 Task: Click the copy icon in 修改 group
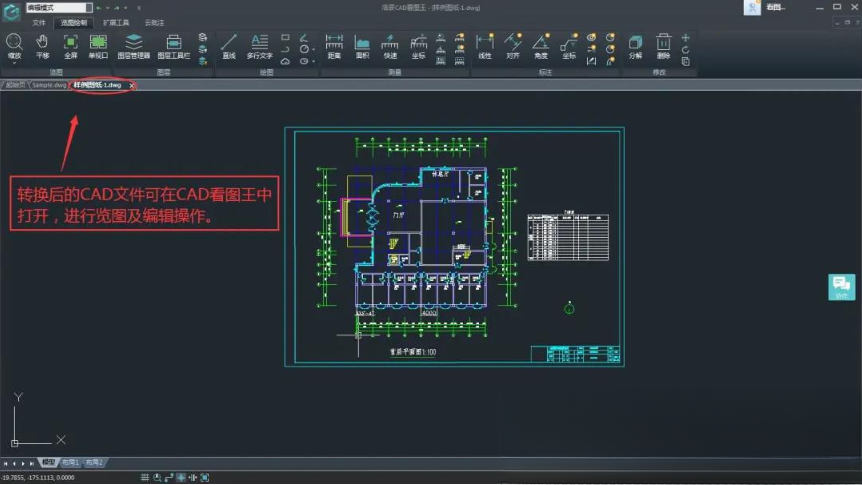[686, 62]
